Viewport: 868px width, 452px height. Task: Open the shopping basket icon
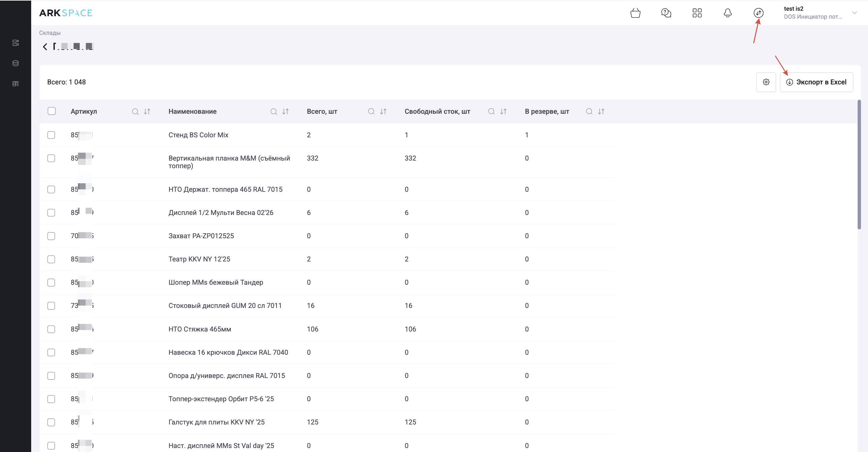pos(635,13)
